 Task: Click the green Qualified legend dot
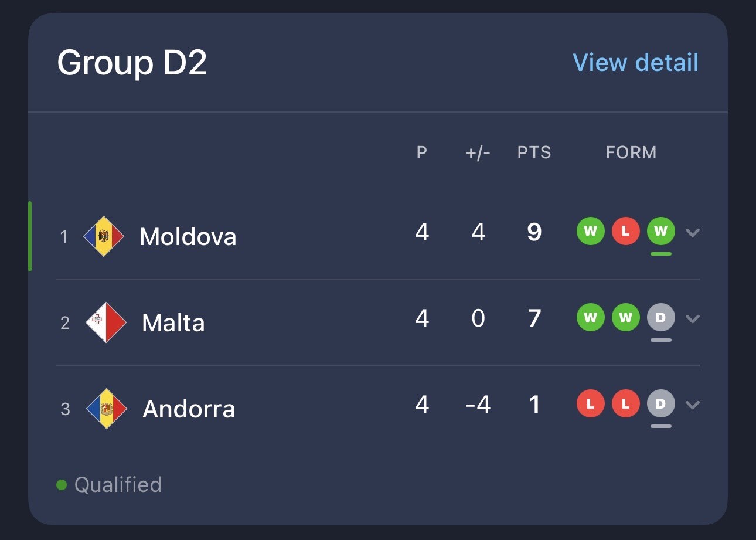62,485
